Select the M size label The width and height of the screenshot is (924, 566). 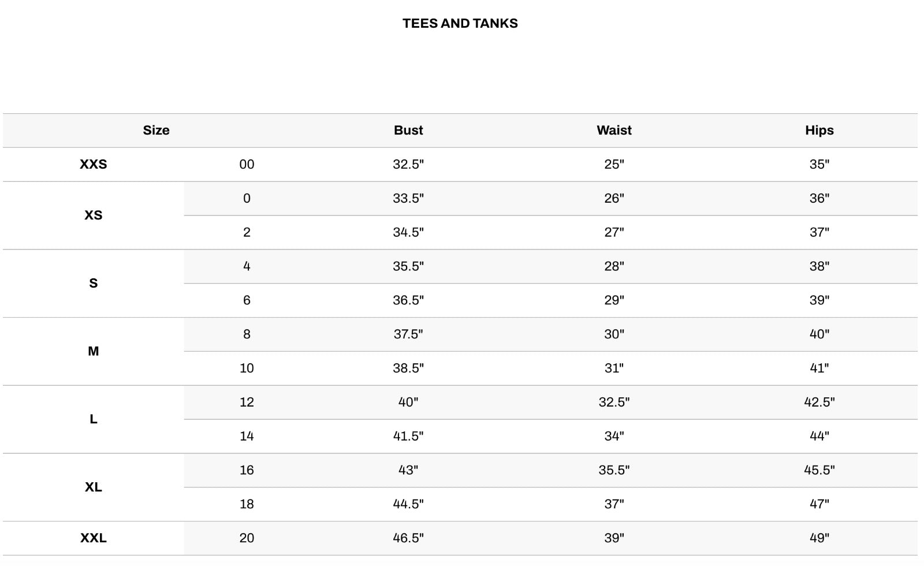tap(93, 351)
